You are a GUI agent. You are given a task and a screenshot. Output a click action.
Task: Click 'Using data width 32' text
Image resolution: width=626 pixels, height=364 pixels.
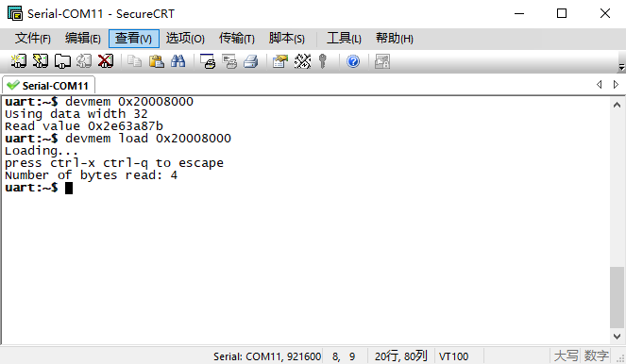76,114
